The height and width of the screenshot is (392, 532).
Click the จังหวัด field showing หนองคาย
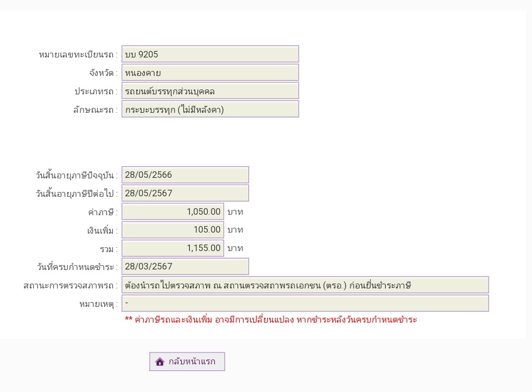(x=210, y=73)
